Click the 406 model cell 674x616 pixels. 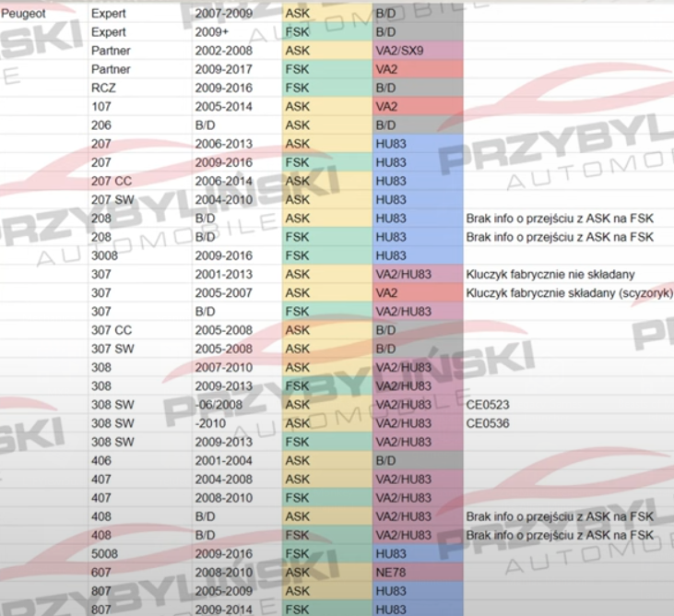click(x=140, y=460)
